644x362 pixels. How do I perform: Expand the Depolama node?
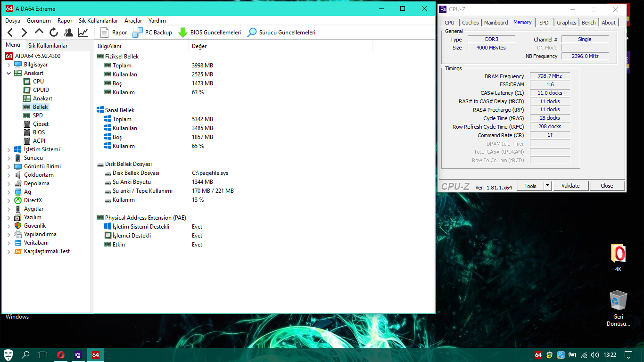[x=8, y=183]
